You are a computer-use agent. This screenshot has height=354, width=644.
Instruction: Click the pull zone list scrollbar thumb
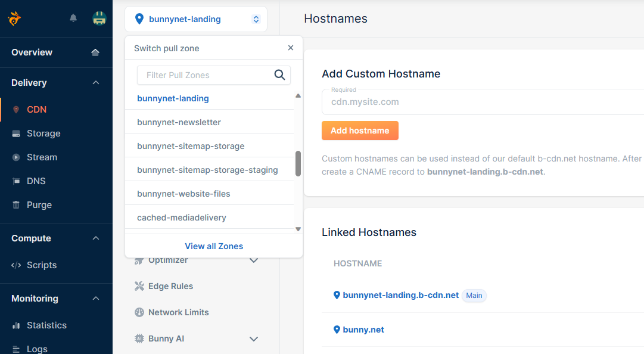(x=298, y=163)
